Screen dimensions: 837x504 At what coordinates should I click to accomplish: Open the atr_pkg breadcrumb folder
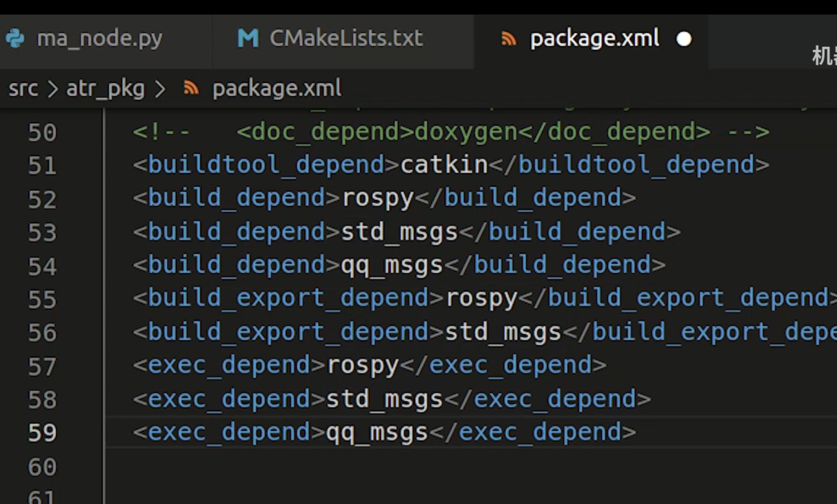point(106,88)
